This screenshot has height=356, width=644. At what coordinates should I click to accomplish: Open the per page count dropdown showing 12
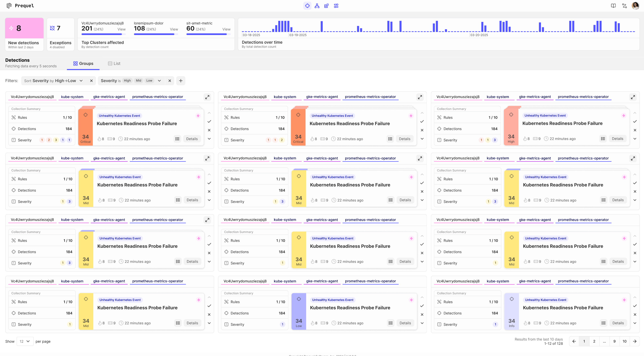tap(25, 341)
